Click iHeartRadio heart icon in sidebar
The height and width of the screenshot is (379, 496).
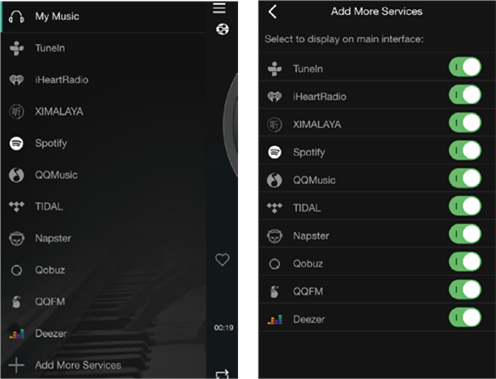coord(17,80)
